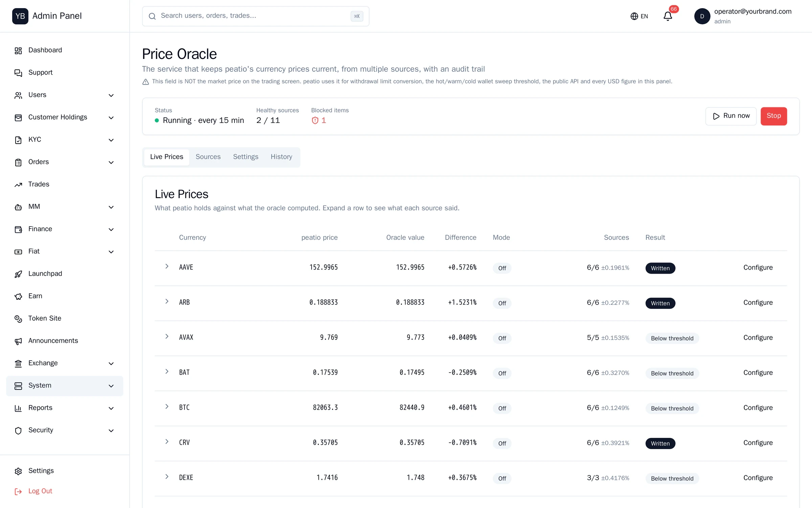Click the blocked items shield icon
This screenshot has width=812, height=508.
[x=315, y=121]
